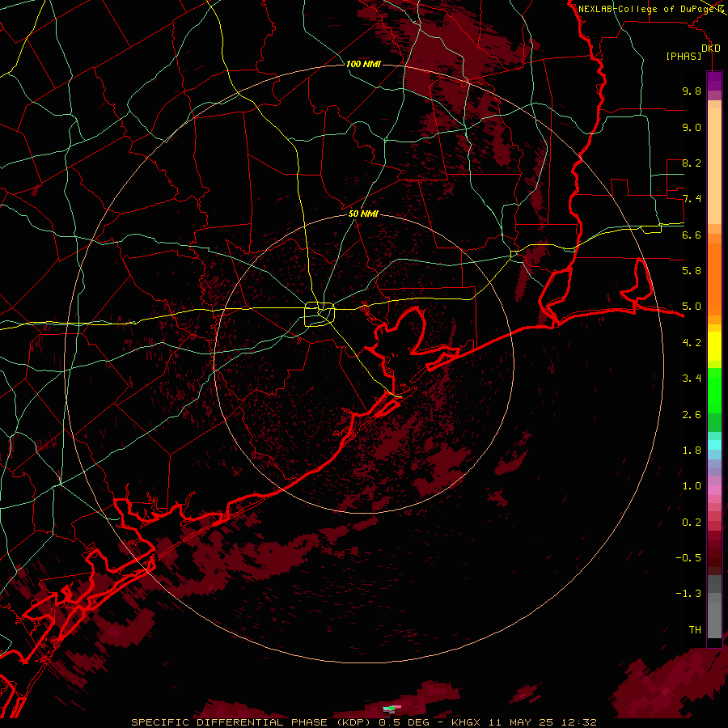The width and height of the screenshot is (728, 728).
Task: Click the 0.2 scale value
Action: point(692,523)
